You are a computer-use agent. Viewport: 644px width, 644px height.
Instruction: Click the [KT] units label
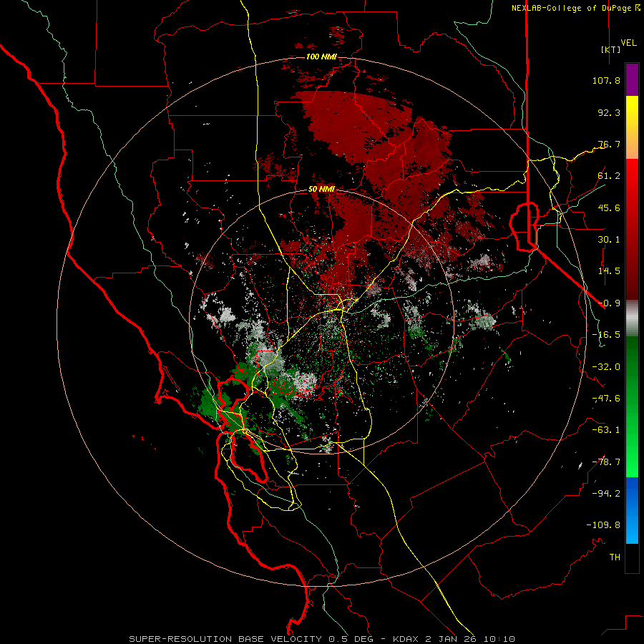coord(610,49)
